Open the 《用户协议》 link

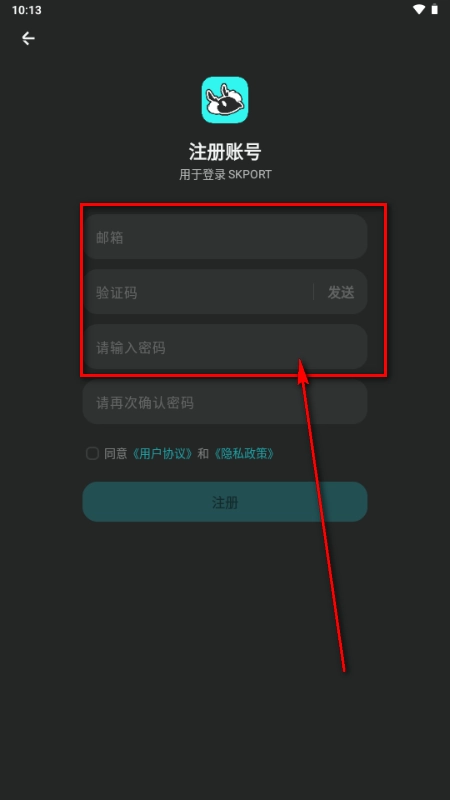162,454
